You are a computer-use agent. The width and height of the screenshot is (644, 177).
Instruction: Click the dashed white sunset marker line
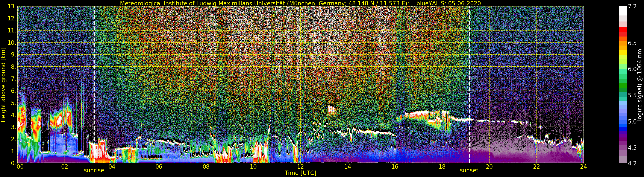pos(469,85)
